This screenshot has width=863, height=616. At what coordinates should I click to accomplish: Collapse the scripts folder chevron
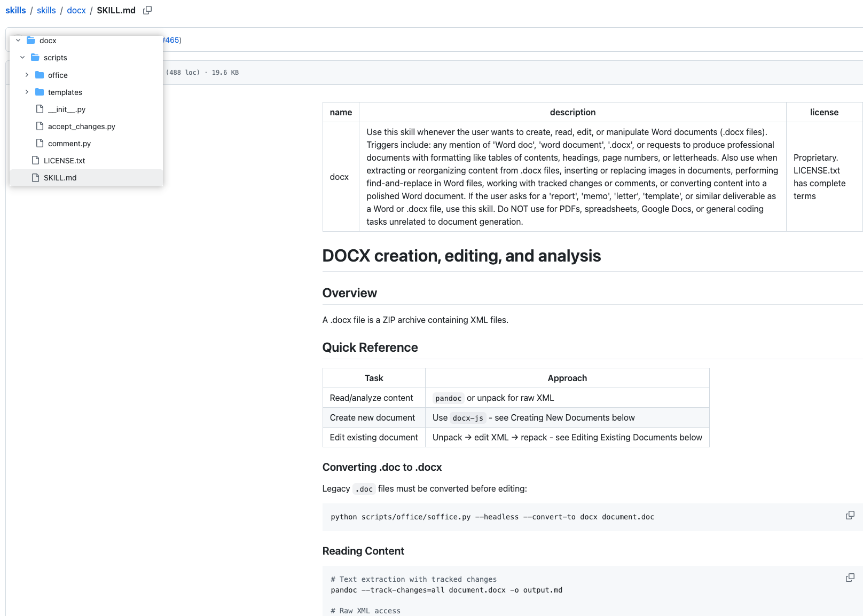click(22, 57)
